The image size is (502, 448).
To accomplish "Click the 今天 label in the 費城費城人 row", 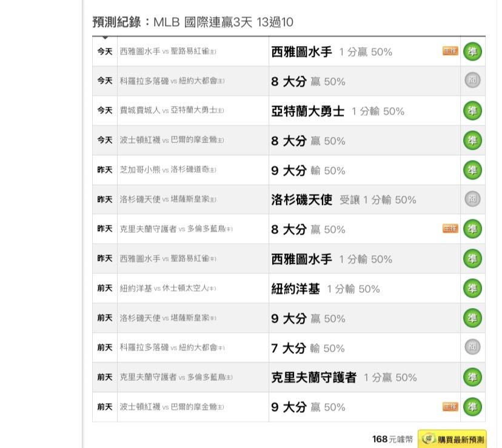I will click(x=105, y=110).
